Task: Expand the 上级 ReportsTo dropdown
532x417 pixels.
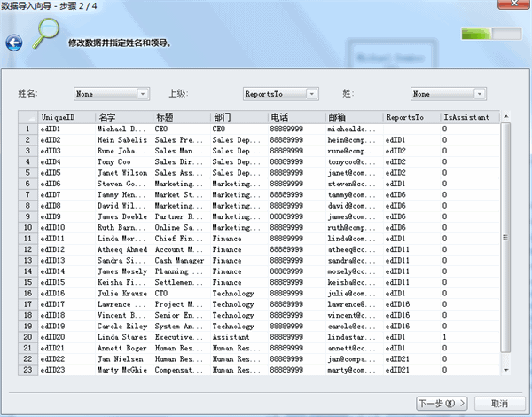Action: click(x=280, y=93)
